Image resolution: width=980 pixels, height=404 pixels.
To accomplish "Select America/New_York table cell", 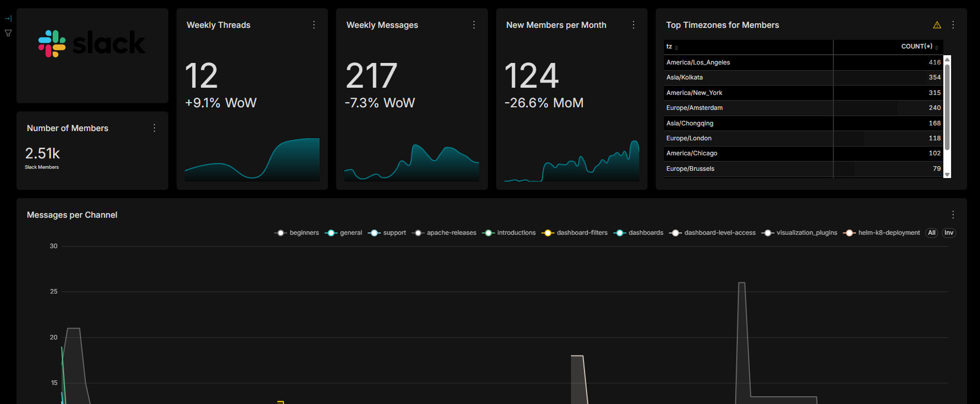I will click(x=749, y=93).
